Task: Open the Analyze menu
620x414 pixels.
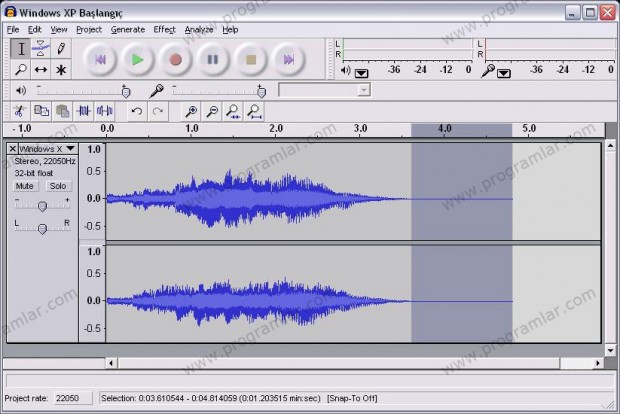Action: pos(199,30)
